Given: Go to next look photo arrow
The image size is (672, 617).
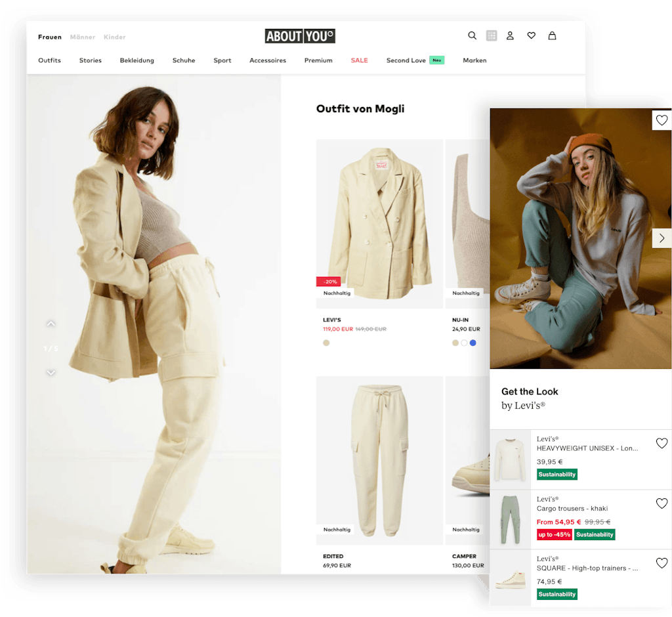Looking at the screenshot, I should click(661, 238).
